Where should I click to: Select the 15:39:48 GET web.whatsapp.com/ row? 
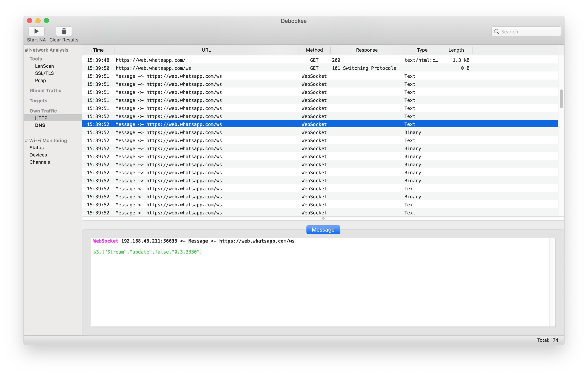tap(320, 60)
